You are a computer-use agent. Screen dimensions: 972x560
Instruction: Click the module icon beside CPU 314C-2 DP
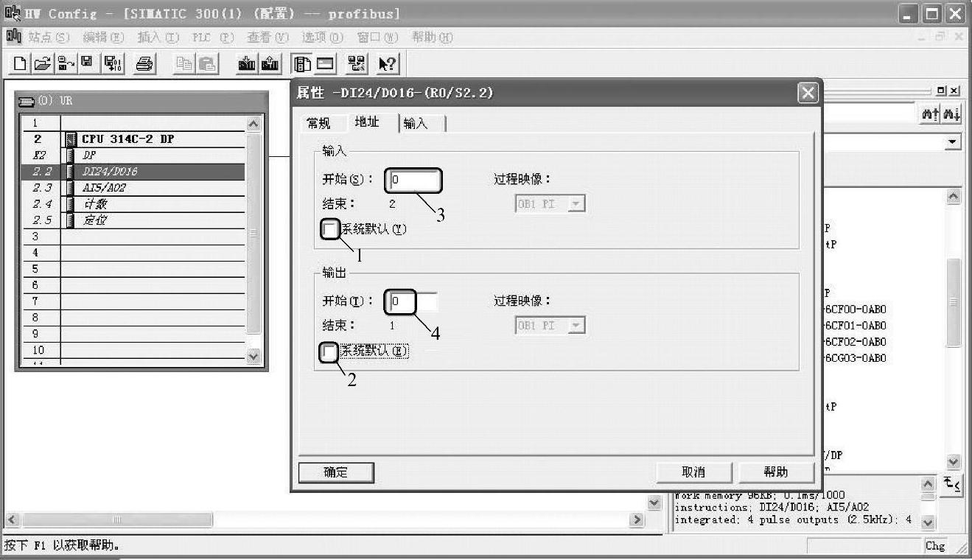point(71,139)
